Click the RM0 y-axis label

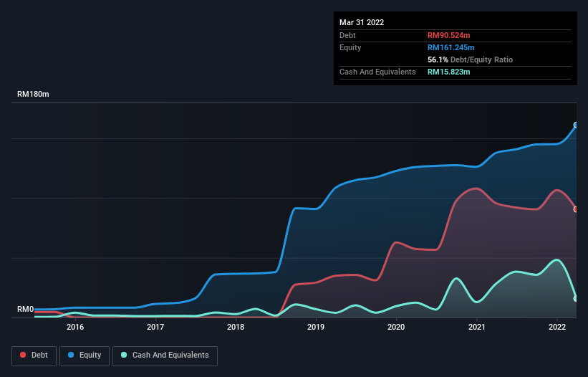tap(26, 309)
